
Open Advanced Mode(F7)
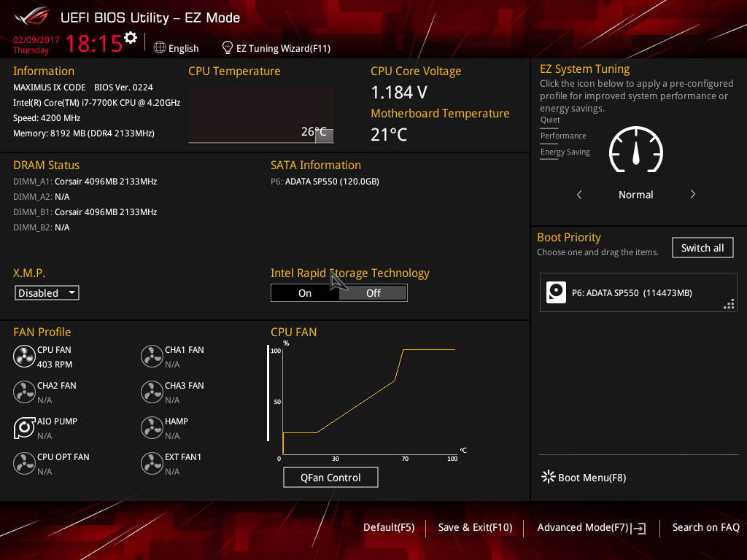(591, 527)
